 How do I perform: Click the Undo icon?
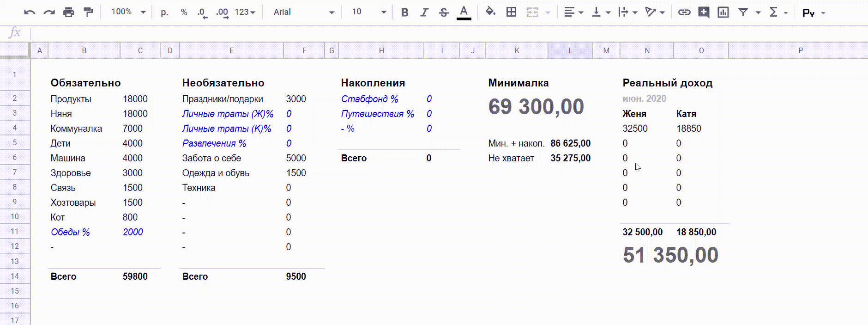click(30, 12)
